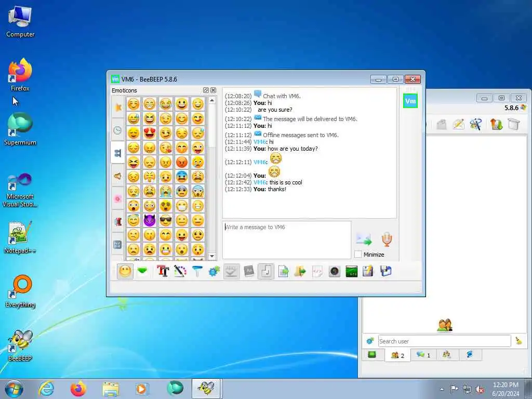Click the two-users icon in main window list

(x=445, y=325)
